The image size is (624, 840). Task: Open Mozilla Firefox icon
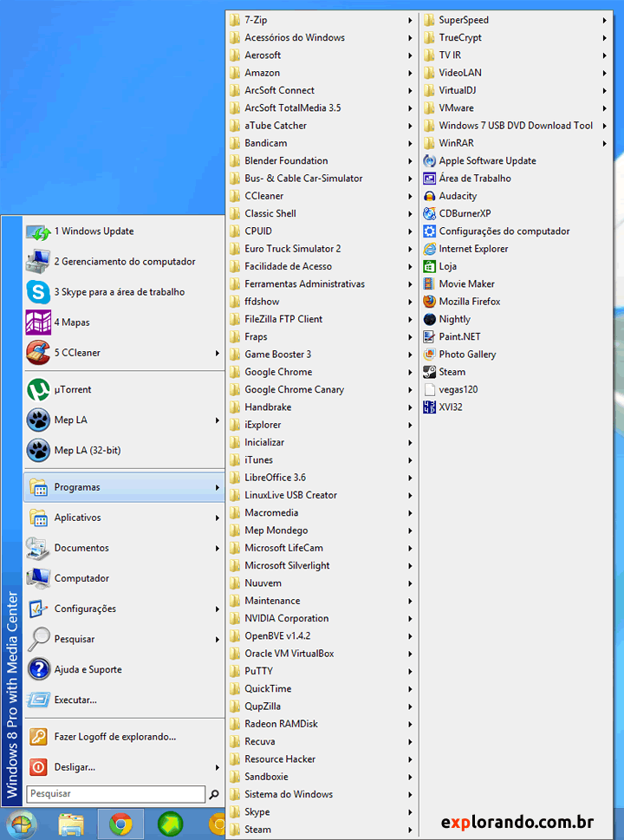tap(430, 302)
